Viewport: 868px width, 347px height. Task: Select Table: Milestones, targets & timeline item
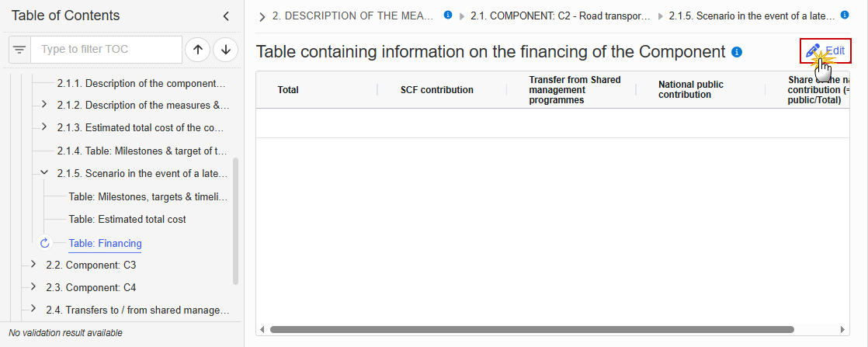(x=148, y=196)
